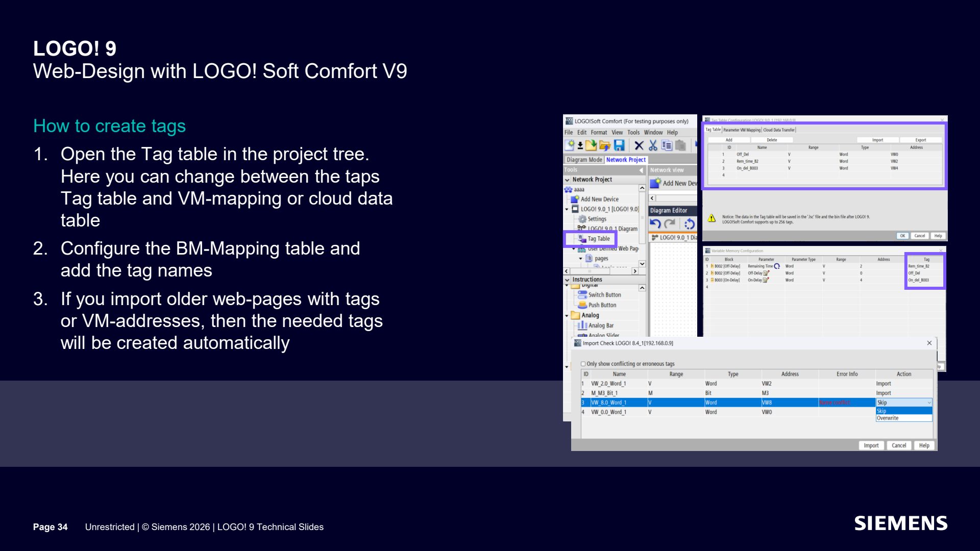Click the pages document icon in tree
This screenshot has width=980, height=551.
click(589, 258)
